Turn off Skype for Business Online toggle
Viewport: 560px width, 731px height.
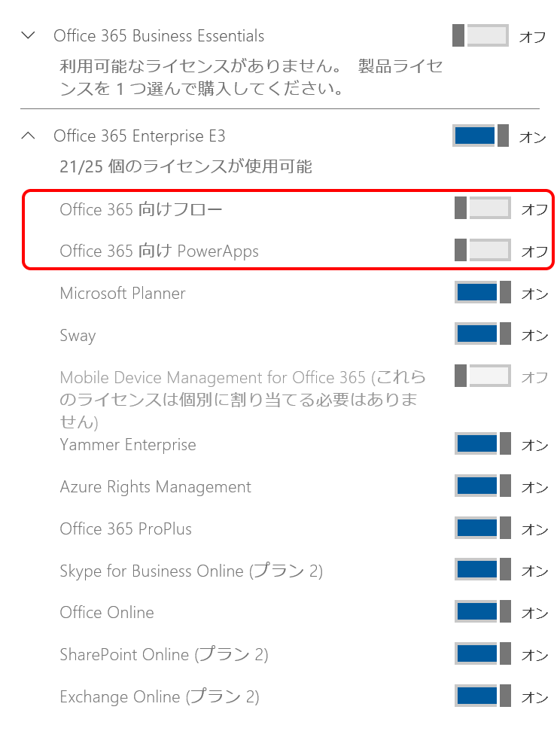482,569
